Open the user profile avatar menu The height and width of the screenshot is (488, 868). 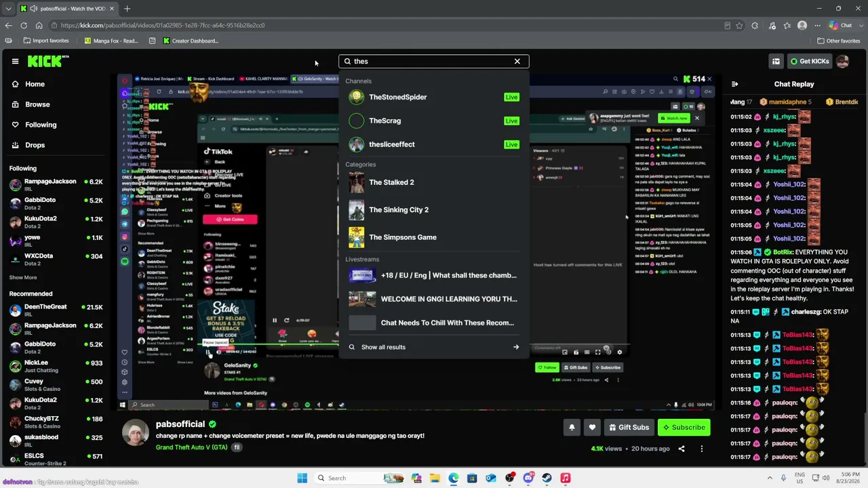(843, 62)
